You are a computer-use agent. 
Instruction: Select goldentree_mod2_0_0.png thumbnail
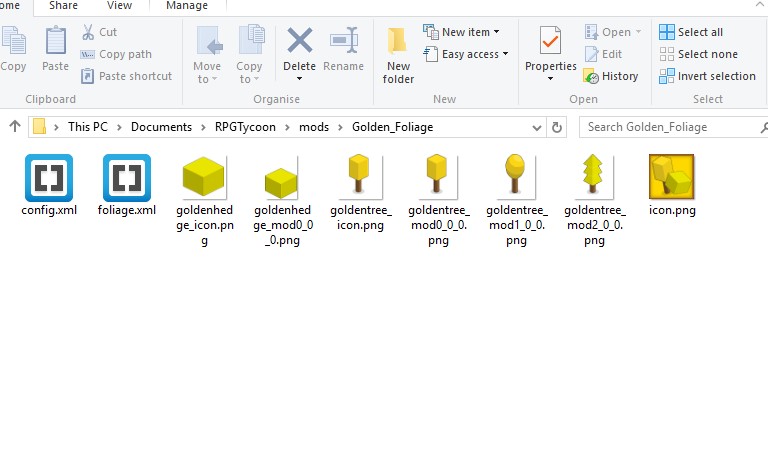tap(594, 176)
